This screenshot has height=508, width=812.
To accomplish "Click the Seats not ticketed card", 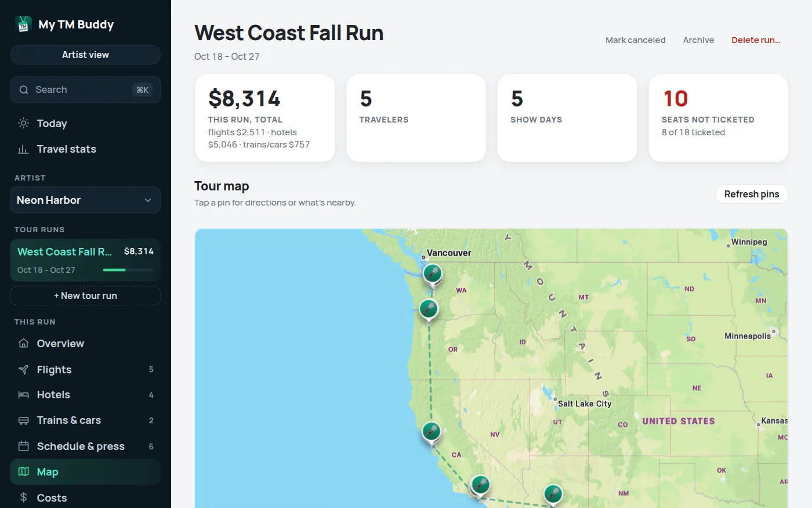I will (718, 118).
